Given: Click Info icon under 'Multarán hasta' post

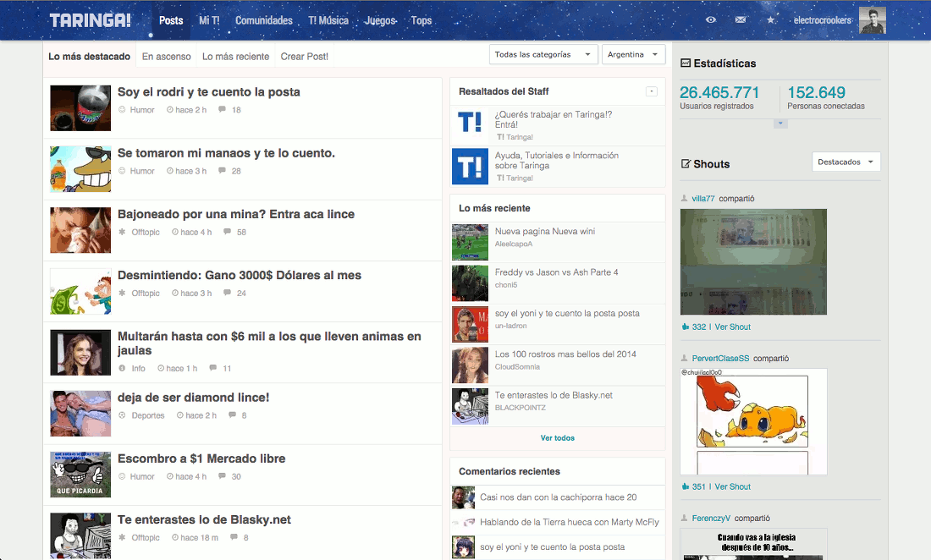Looking at the screenshot, I should (x=122, y=368).
